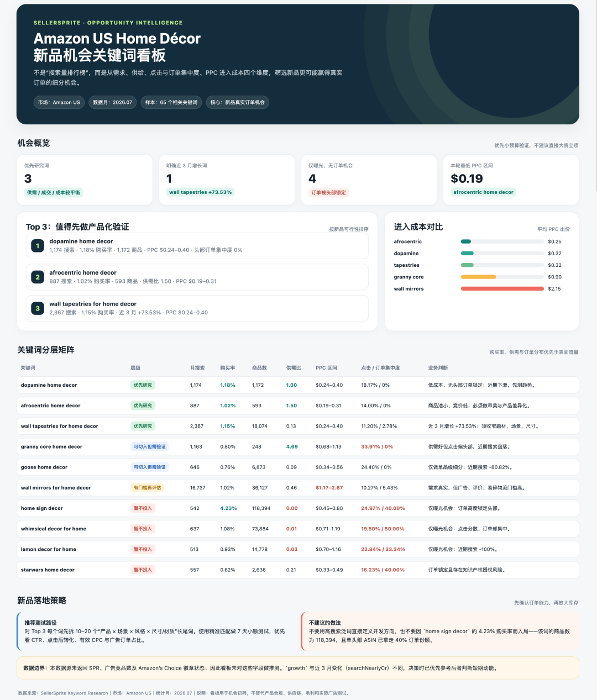Click the 暂不投入 tag on starwars row
597x700 pixels.
[143, 570]
